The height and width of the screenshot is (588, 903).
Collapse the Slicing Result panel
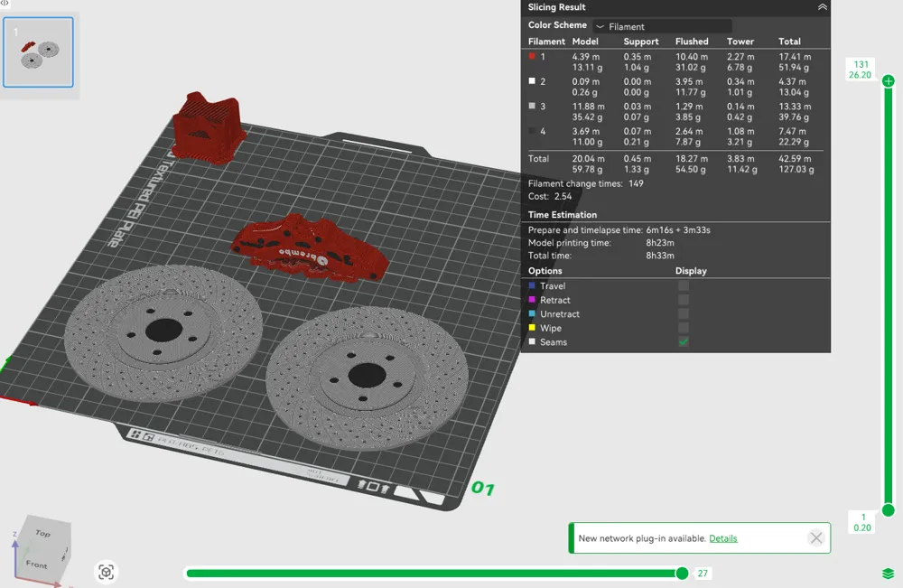pyautogui.click(x=822, y=7)
